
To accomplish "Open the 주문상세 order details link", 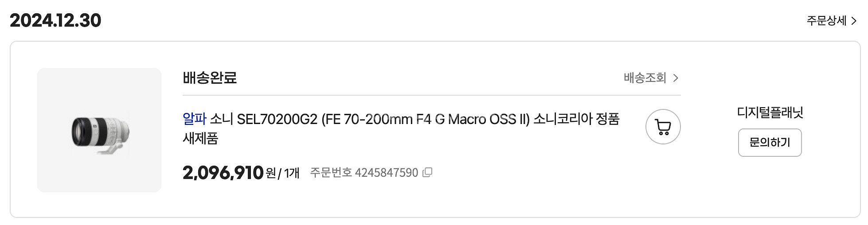I will click(826, 21).
